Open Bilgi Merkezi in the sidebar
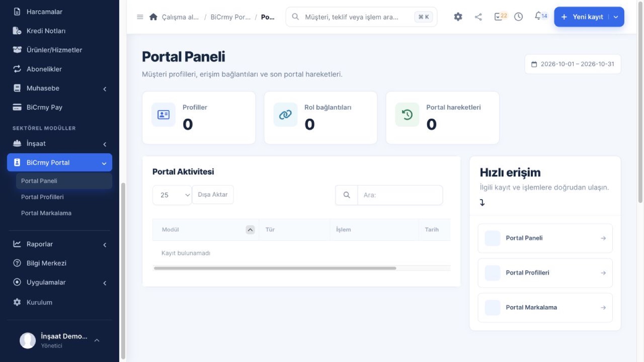The height and width of the screenshot is (362, 644). [x=60, y=263]
